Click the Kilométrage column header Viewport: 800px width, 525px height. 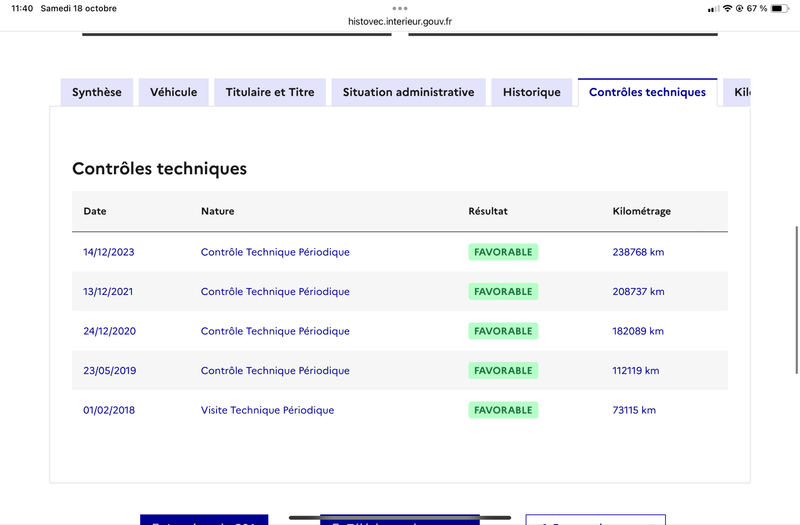pos(641,212)
